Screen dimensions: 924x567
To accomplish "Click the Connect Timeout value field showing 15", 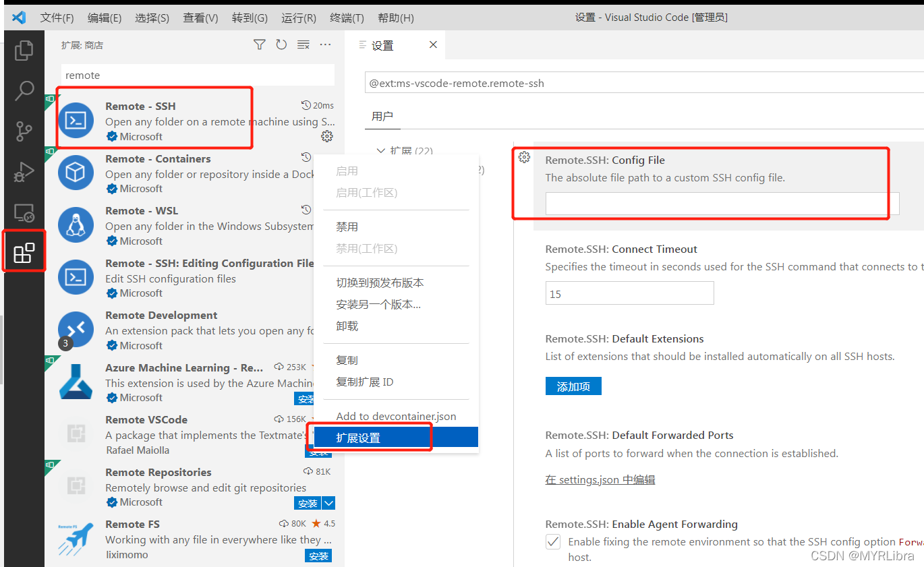I will 629,293.
